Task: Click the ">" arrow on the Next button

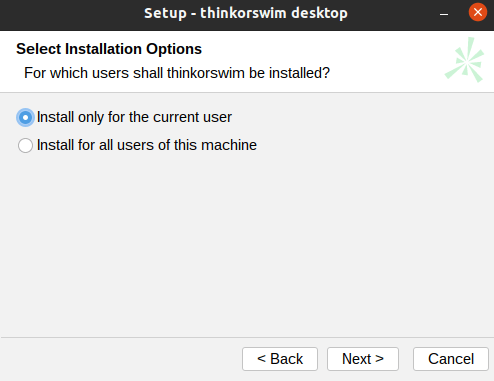Action: [379, 359]
